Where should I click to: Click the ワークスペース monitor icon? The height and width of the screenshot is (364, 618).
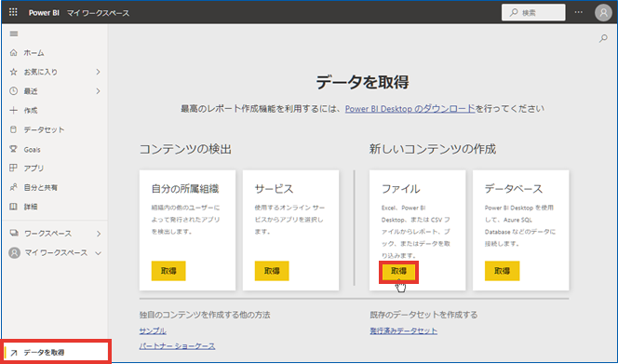click(14, 233)
